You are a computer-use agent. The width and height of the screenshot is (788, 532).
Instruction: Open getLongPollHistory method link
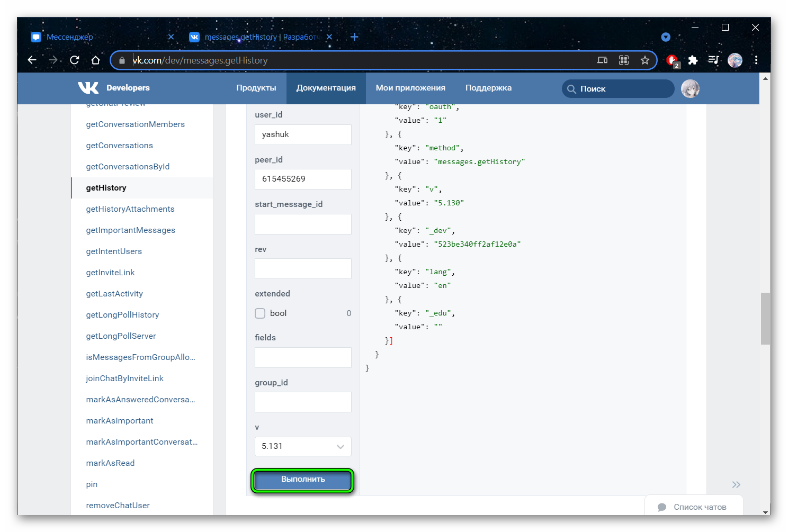coord(123,315)
